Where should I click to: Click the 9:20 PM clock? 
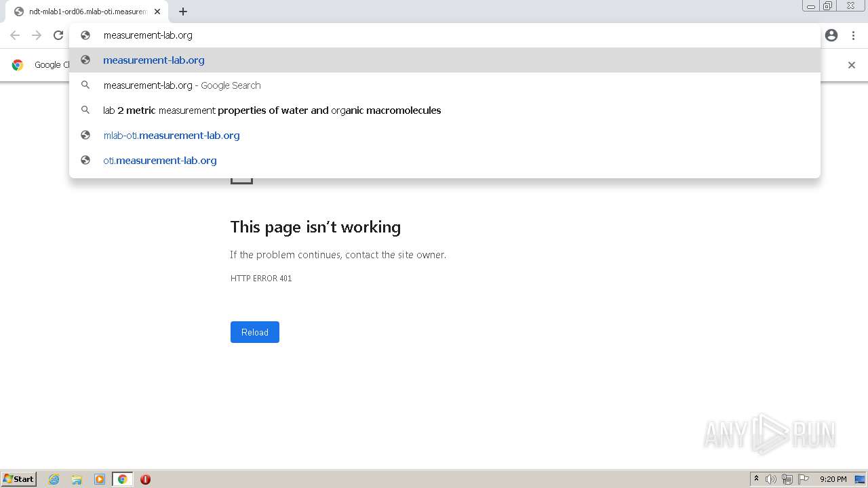click(x=833, y=479)
